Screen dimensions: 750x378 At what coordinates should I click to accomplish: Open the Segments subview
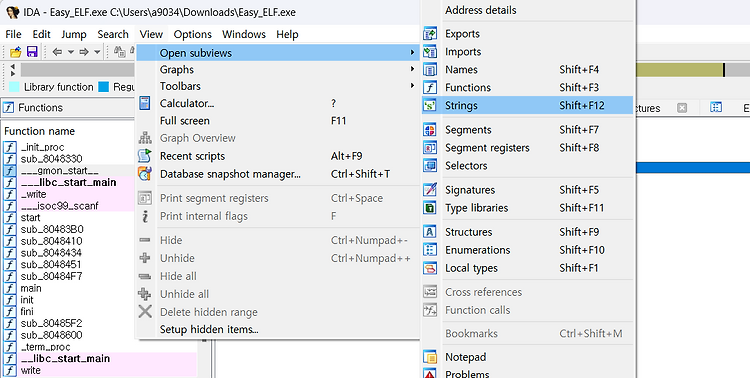point(527,130)
